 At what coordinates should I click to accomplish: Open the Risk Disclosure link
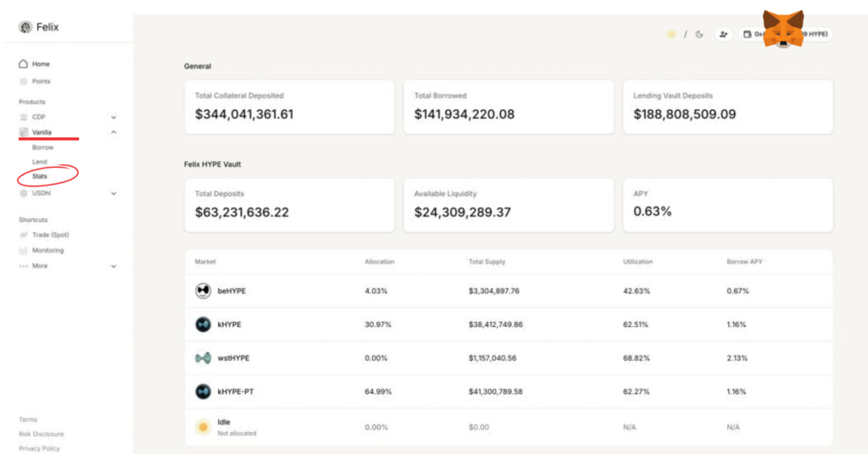coord(39,434)
